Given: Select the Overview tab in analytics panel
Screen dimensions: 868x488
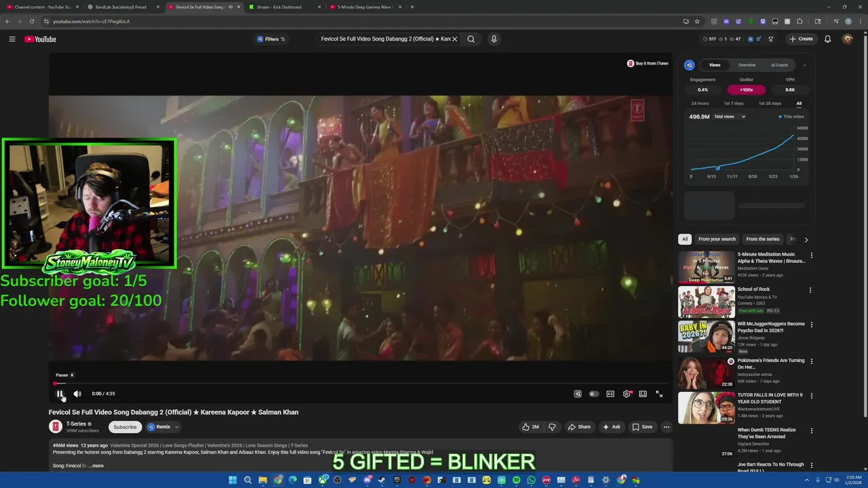Looking at the screenshot, I should coord(747,65).
